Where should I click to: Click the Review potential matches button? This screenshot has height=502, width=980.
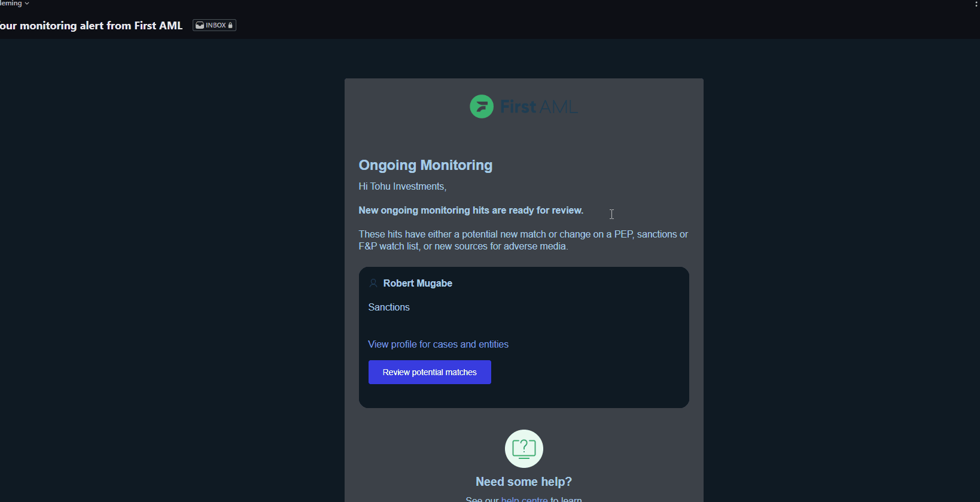(430, 372)
